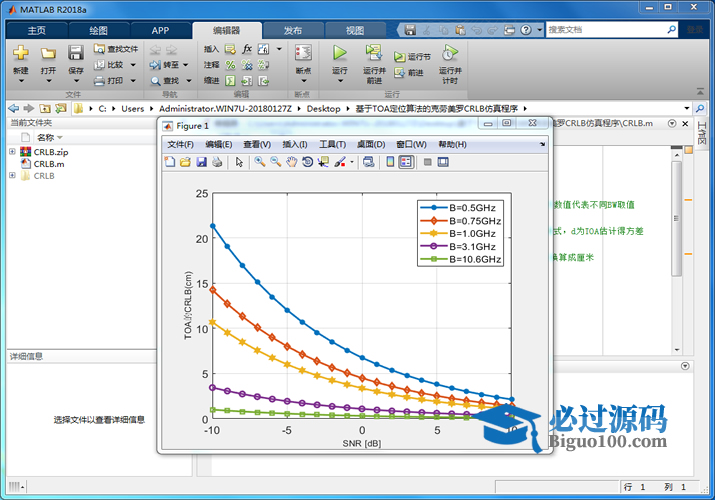Select CRLB.m in current folder

(x=49, y=164)
